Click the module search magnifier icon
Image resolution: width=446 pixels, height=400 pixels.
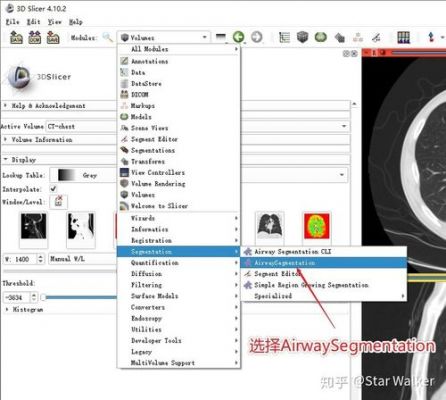tap(108, 37)
